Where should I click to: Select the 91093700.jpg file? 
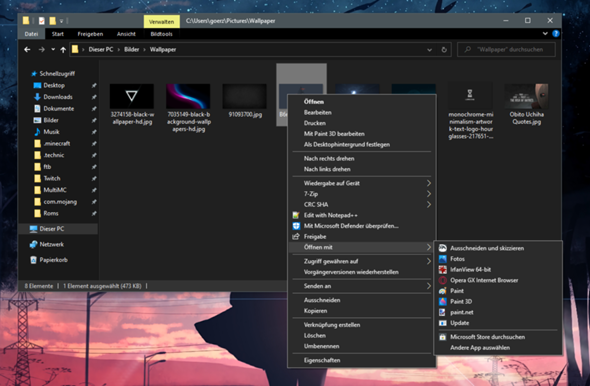pyautogui.click(x=245, y=100)
